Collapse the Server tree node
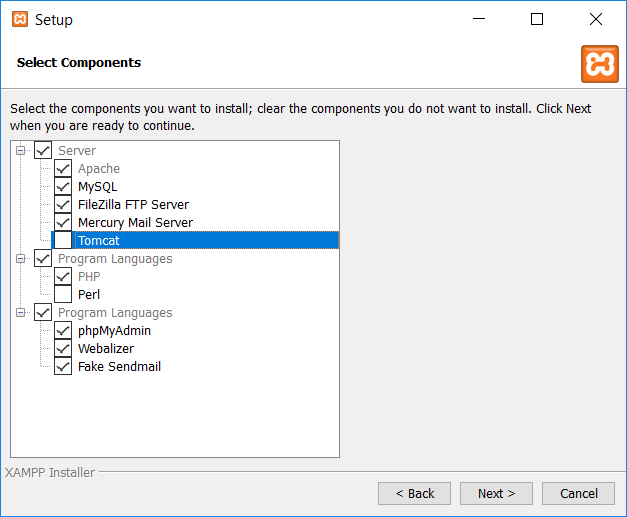The height and width of the screenshot is (517, 627). pyautogui.click(x=20, y=151)
